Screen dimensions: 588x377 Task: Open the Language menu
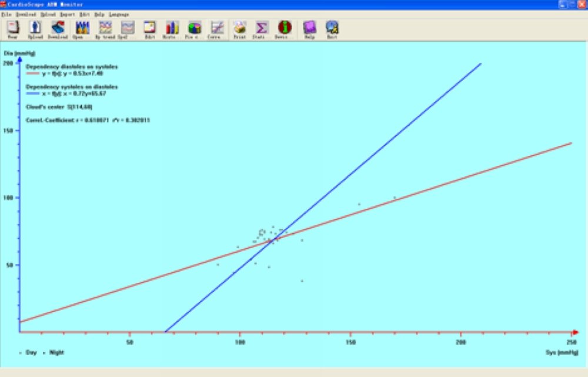pyautogui.click(x=119, y=14)
